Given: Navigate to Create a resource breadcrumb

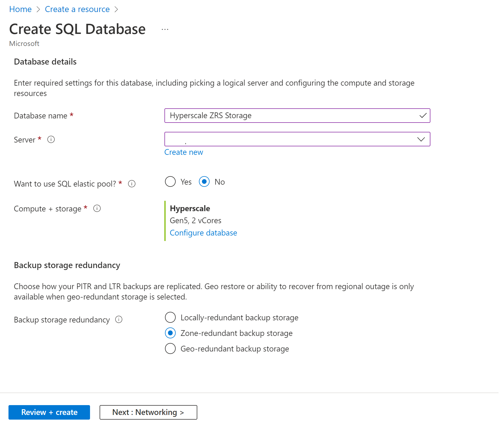Looking at the screenshot, I should coord(77,9).
